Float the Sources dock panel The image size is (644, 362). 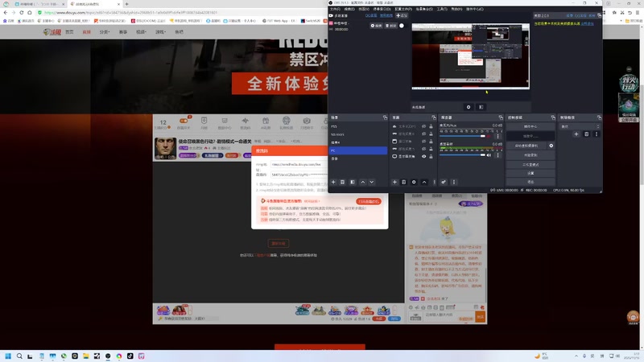pos(434,117)
